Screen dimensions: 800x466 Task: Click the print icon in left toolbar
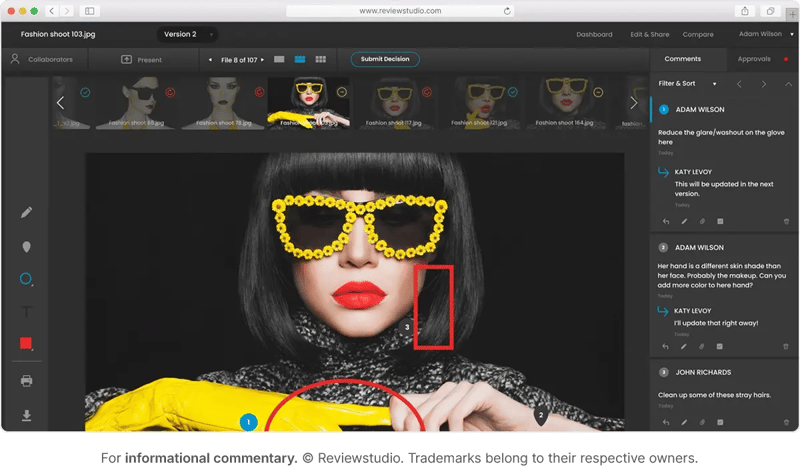click(26, 380)
